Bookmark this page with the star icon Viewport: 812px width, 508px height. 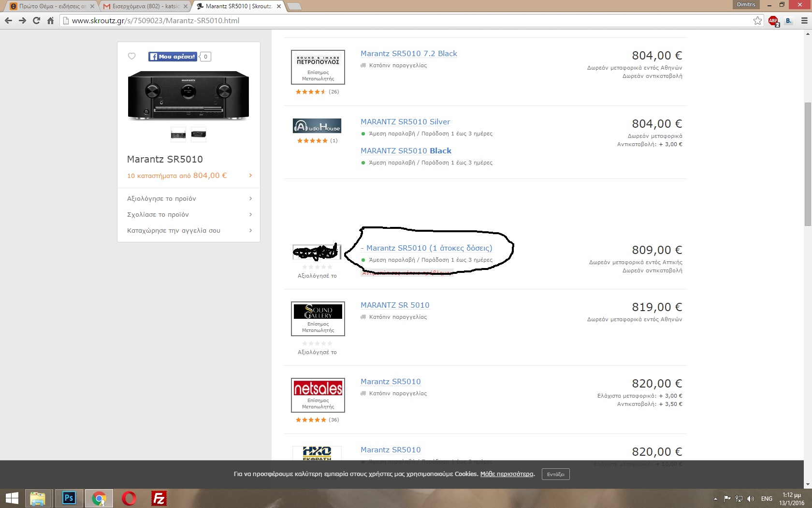757,21
